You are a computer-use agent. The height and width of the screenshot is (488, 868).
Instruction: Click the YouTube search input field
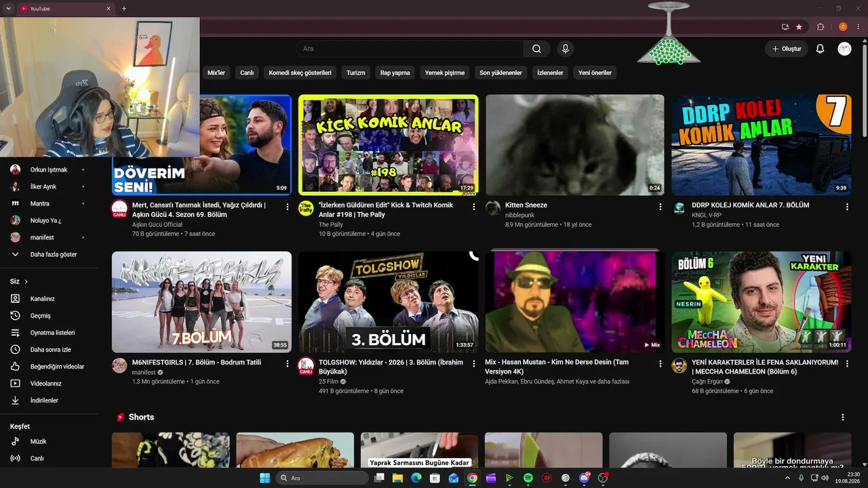coord(409,49)
